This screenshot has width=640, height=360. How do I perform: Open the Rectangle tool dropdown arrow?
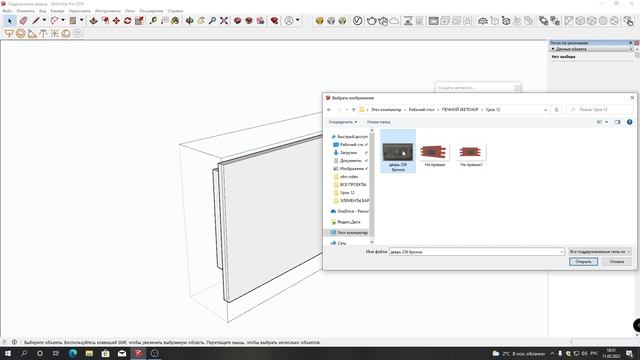click(x=81, y=20)
